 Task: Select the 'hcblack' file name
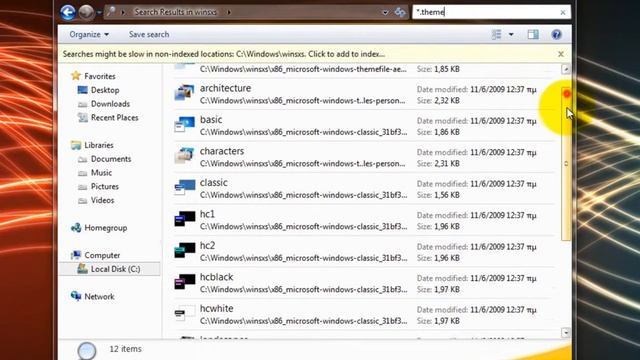(x=216, y=277)
